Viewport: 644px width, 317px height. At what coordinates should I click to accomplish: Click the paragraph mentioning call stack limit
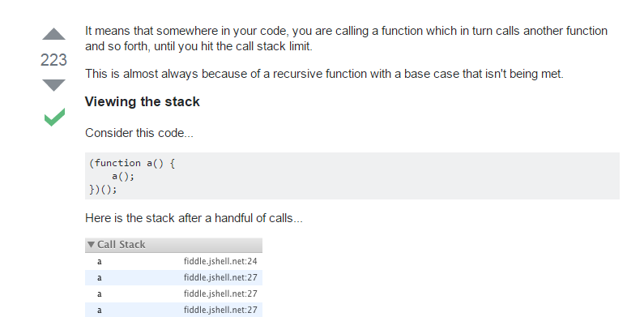[x=346, y=39]
